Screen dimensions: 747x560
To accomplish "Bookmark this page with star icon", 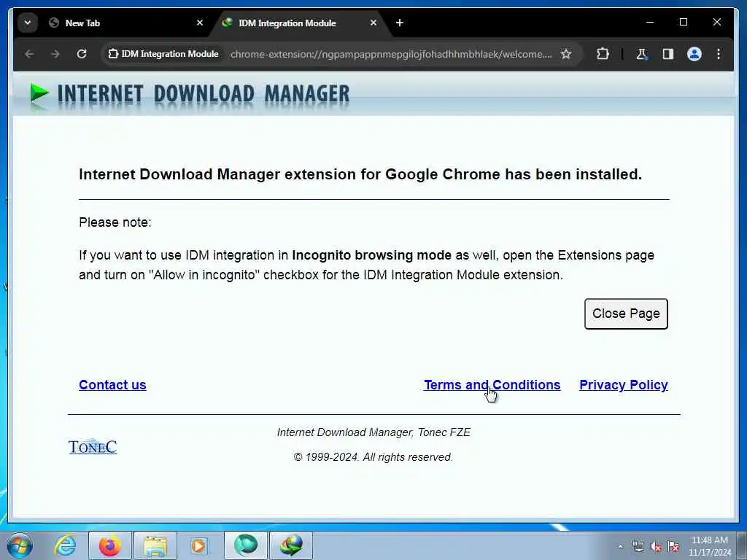I will 566,54.
